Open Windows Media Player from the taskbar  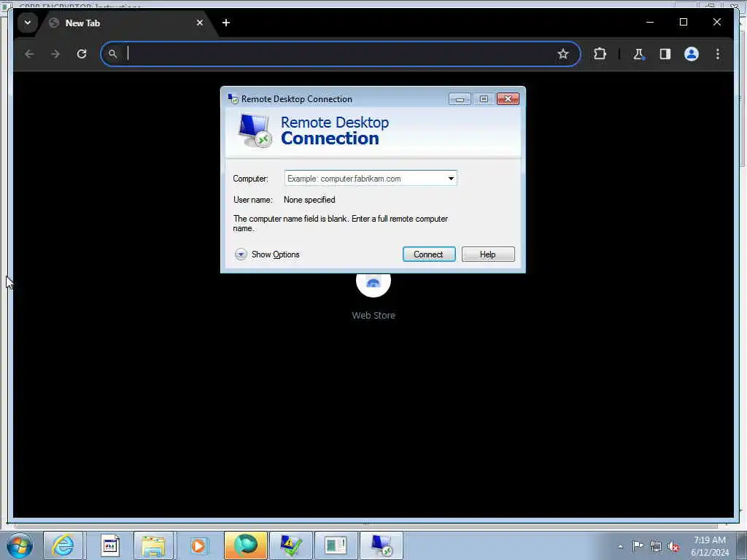tap(198, 545)
